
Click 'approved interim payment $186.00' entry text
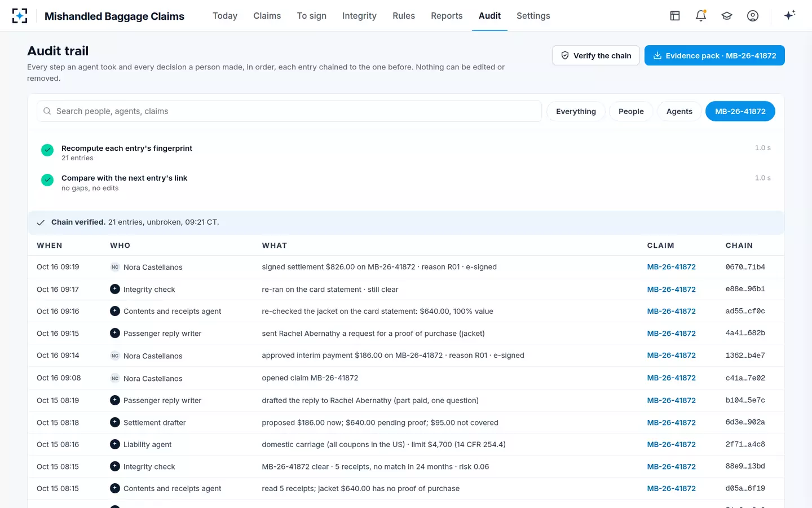(x=392, y=356)
